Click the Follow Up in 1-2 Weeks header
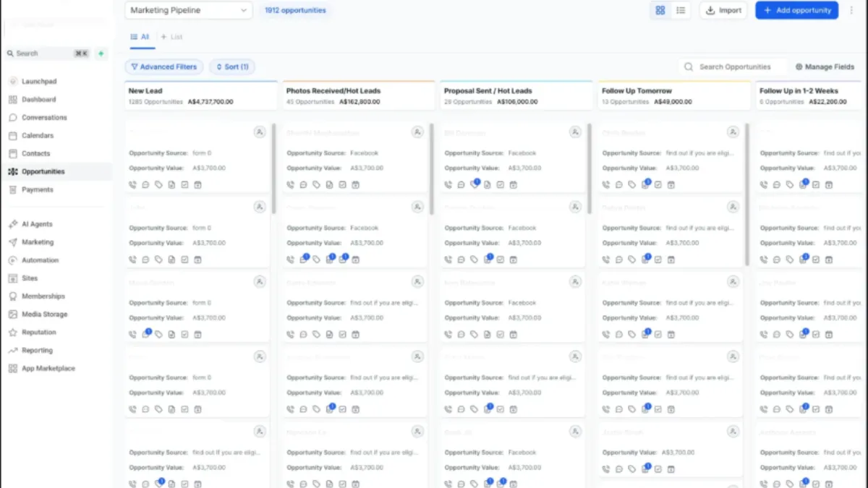 809,96
